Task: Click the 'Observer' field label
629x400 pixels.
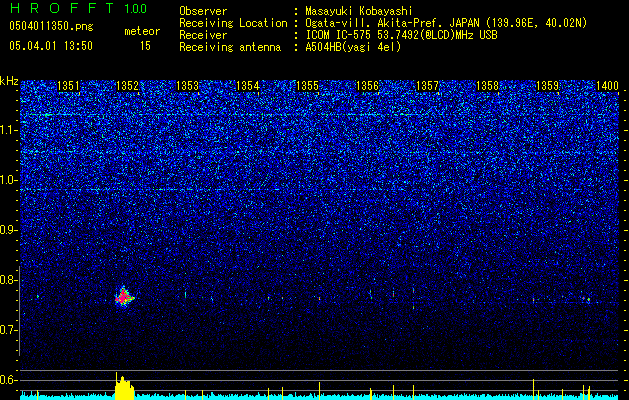Action: point(203,11)
